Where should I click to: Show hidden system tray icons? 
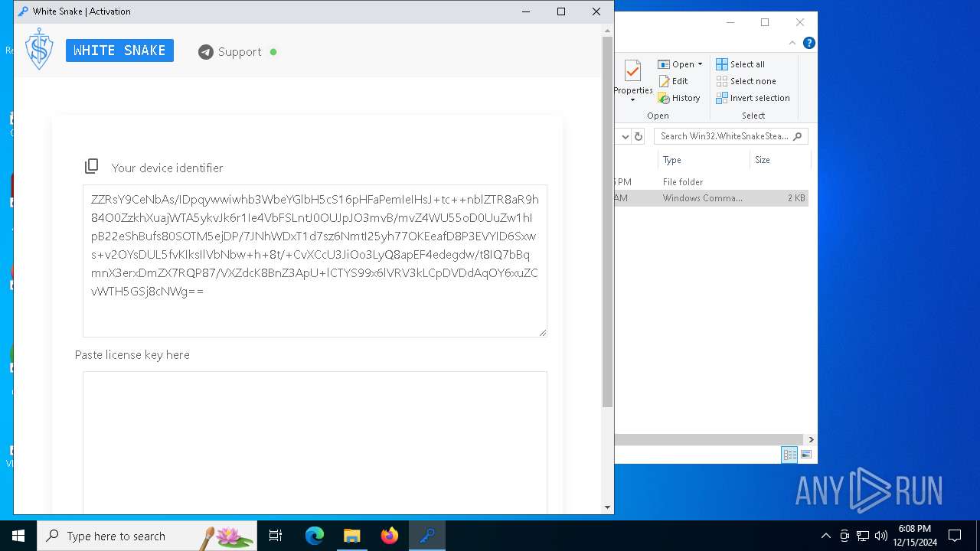click(x=825, y=536)
